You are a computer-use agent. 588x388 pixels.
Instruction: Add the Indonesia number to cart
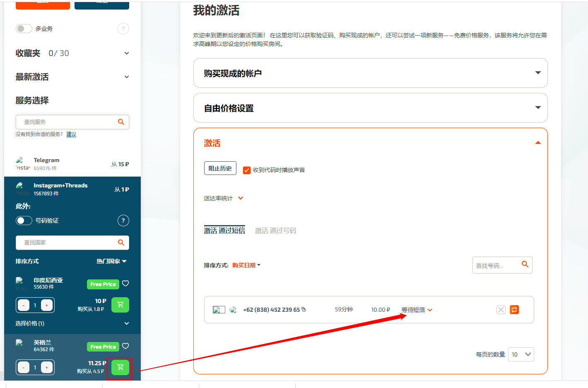coord(120,305)
